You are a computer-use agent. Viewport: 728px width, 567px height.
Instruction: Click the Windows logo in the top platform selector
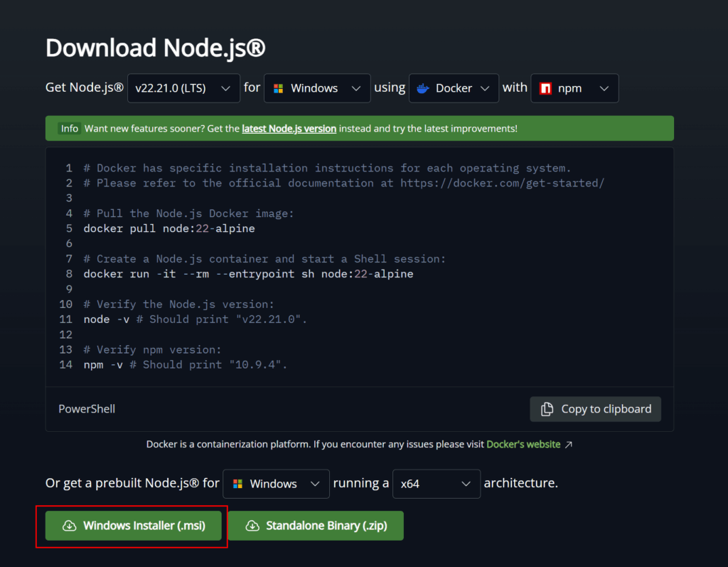coord(279,88)
